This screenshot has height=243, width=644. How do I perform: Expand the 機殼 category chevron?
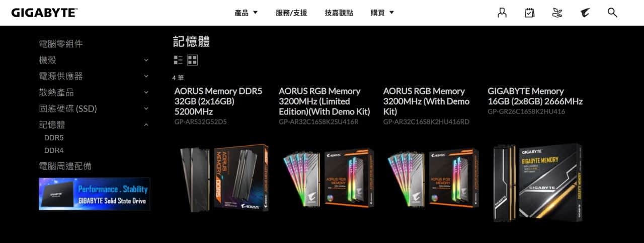[146, 60]
